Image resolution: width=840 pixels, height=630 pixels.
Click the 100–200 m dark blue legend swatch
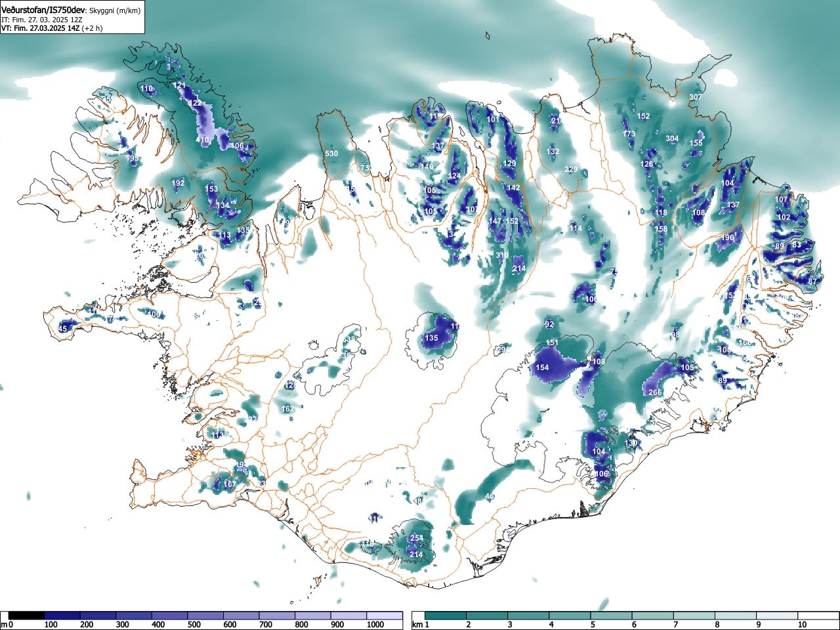pos(62,616)
